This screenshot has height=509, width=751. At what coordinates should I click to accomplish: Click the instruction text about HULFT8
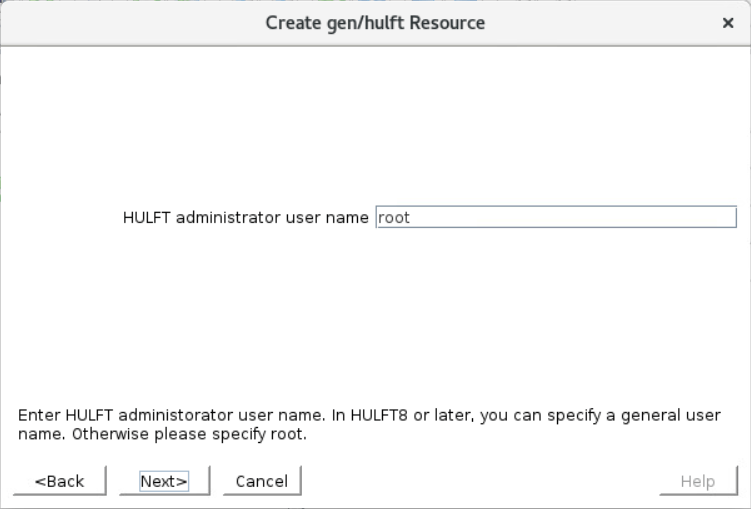pyautogui.click(x=369, y=424)
